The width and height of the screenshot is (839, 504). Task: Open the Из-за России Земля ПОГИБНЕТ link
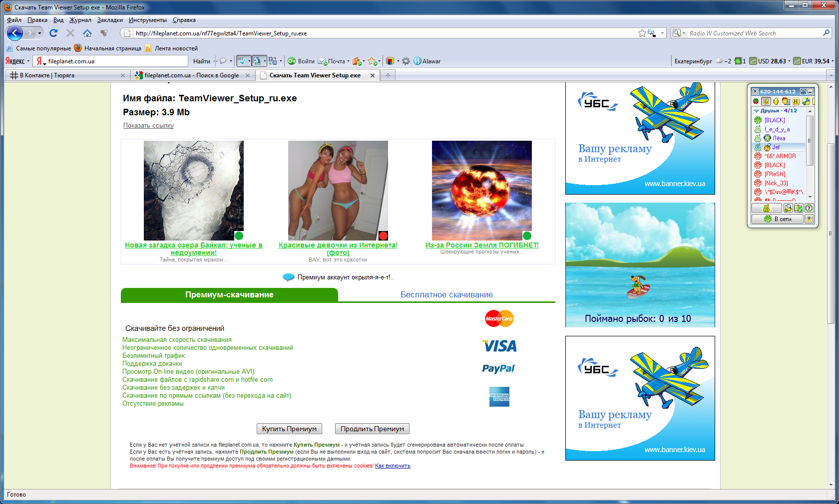[482, 245]
